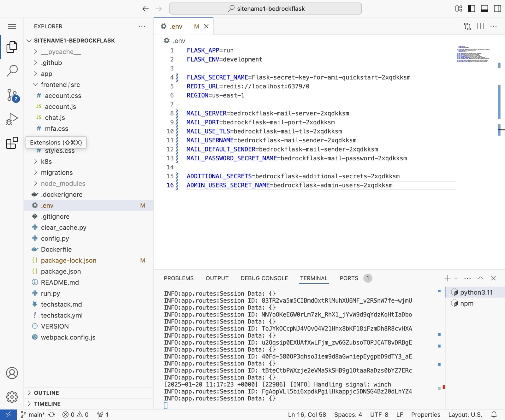The image size is (505, 420).
Task: Collapse the SITENAME1-BEDROCKFLASK root folder
Action: 89,40
